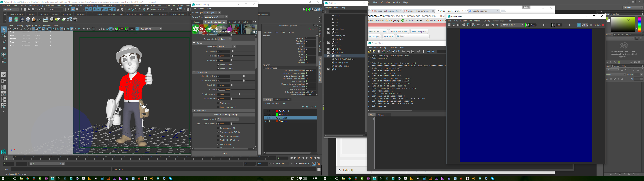Click Execute All in Script Editor
The width and height of the screenshot is (644, 181).
pos(428,51)
